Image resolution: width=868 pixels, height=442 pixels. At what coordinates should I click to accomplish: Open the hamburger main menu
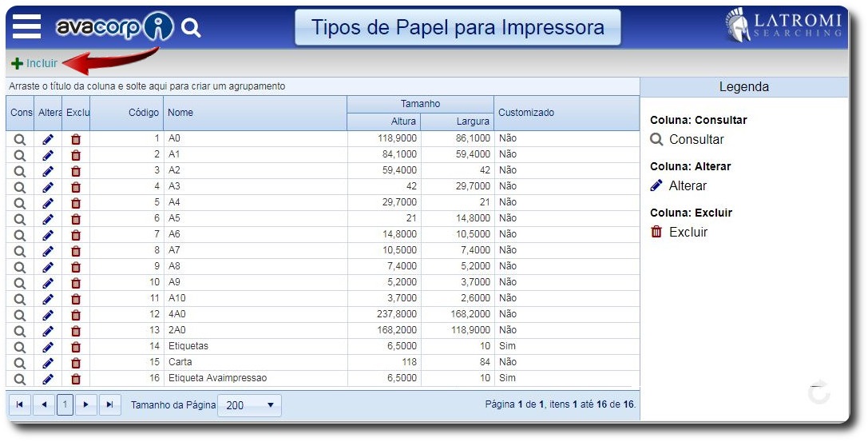point(26,26)
